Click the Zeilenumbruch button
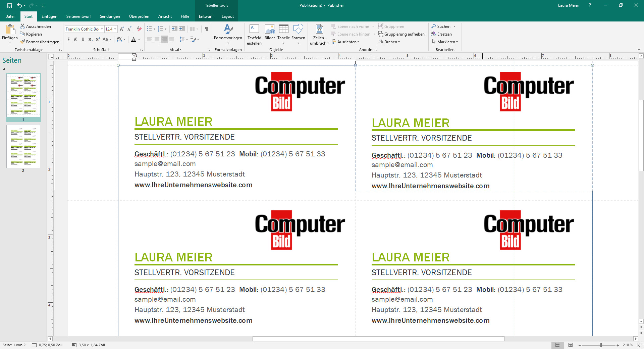The height and width of the screenshot is (349, 644). [x=319, y=35]
